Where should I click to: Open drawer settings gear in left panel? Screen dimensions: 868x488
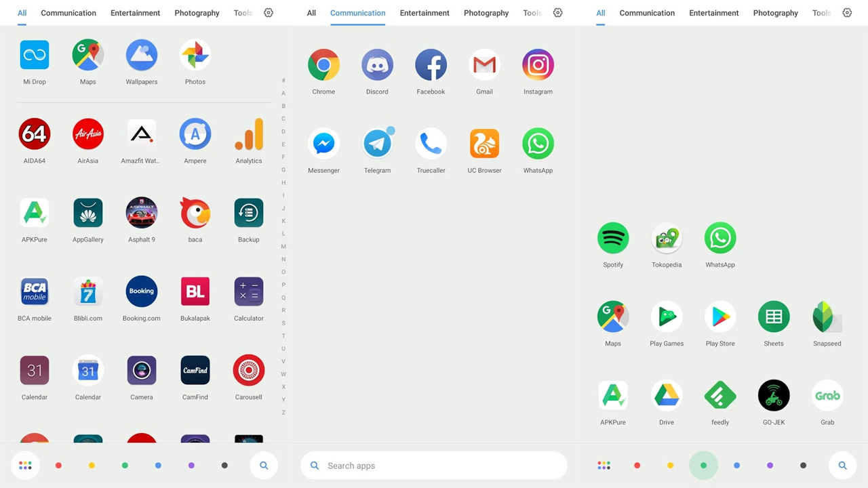[269, 13]
